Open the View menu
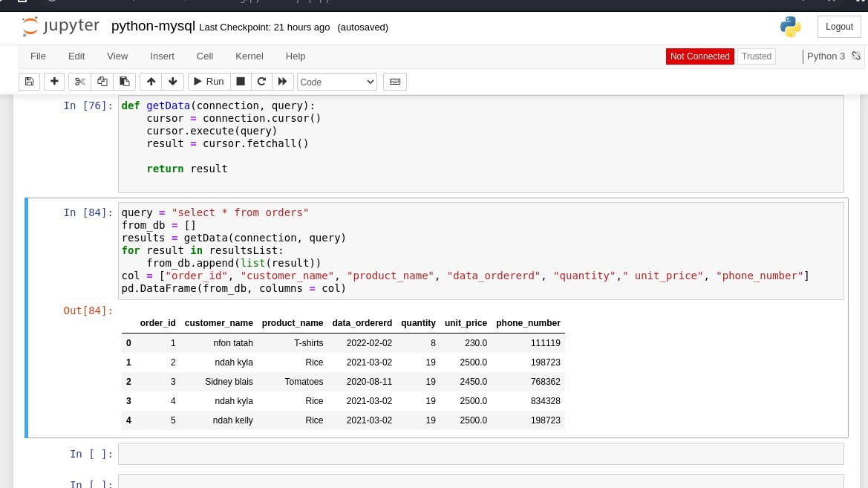 point(117,56)
